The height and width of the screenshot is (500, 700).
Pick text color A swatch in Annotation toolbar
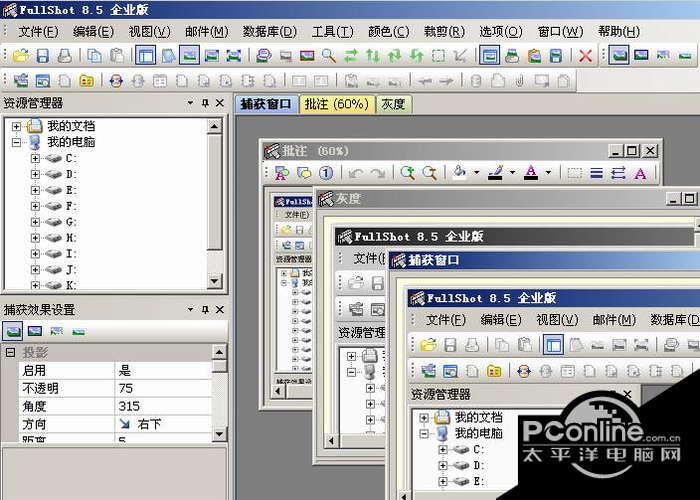point(531,173)
